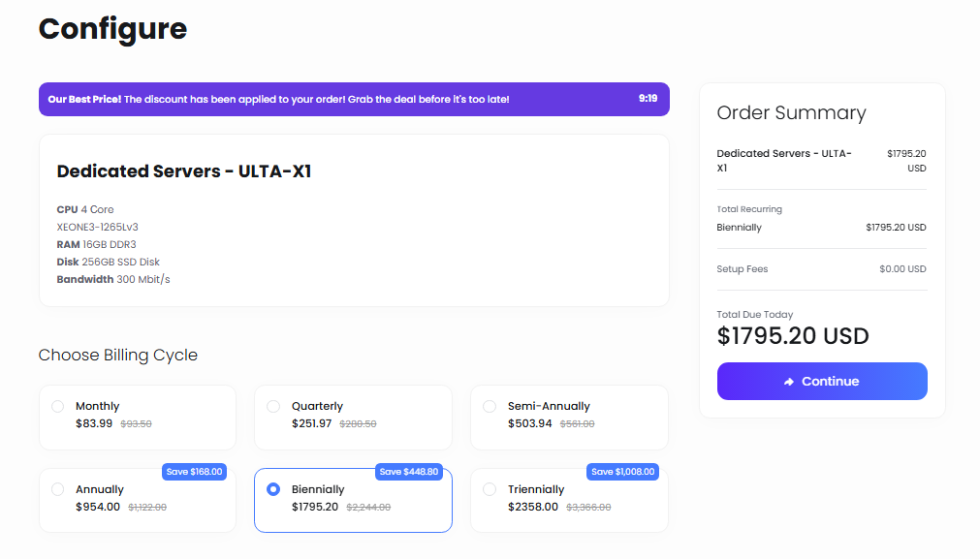
Task: Click the countdown timer in banner
Action: click(648, 99)
